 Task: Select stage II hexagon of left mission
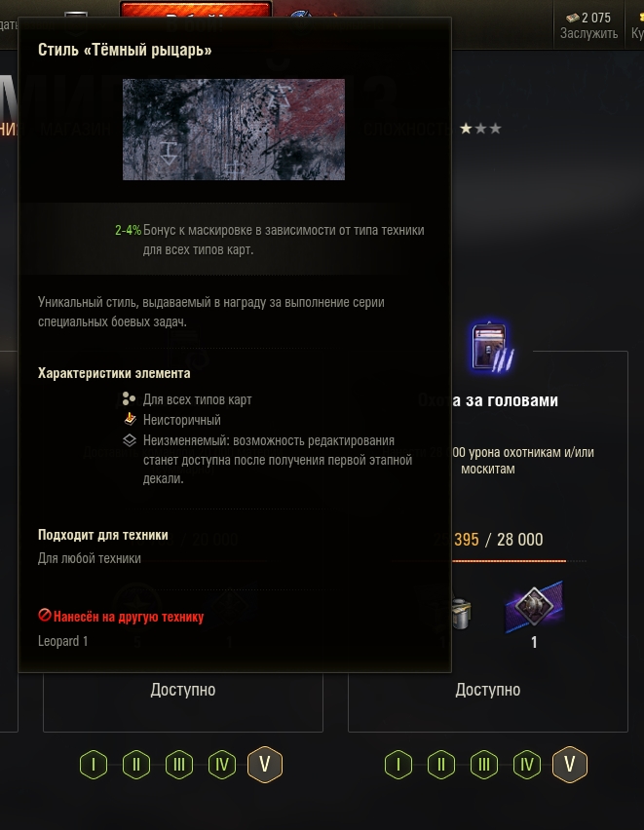tap(136, 765)
